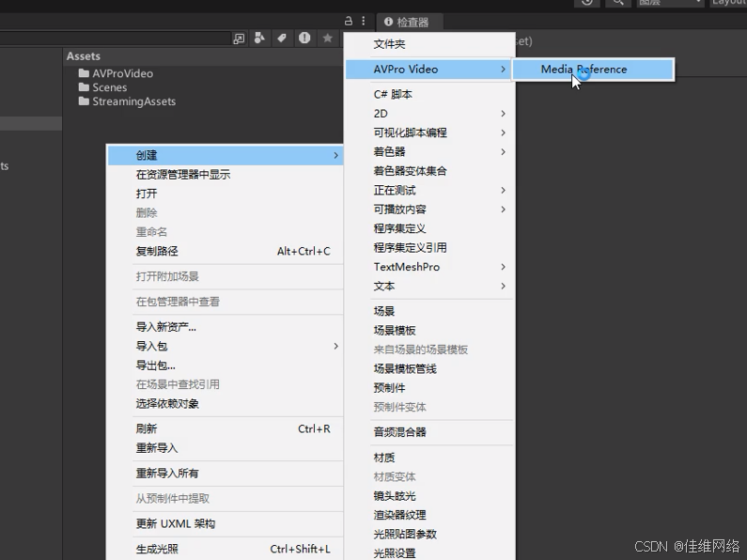Select 着色器变体集合 menu entry
The width and height of the screenshot is (747, 560).
[429, 171]
